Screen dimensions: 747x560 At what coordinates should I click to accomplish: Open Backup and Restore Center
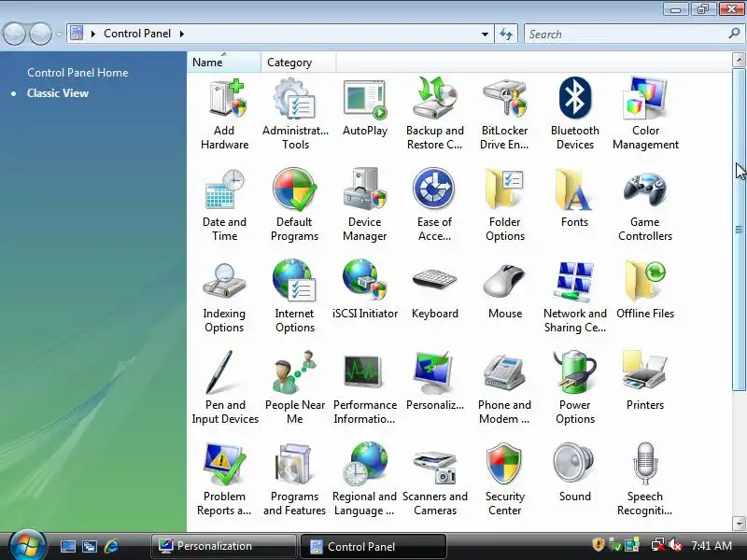coord(434,115)
